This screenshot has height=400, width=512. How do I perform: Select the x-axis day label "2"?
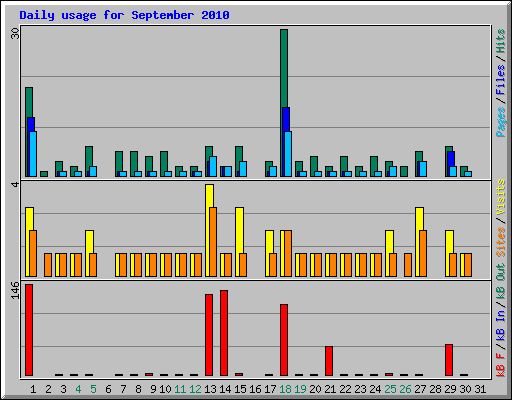[x=48, y=389]
